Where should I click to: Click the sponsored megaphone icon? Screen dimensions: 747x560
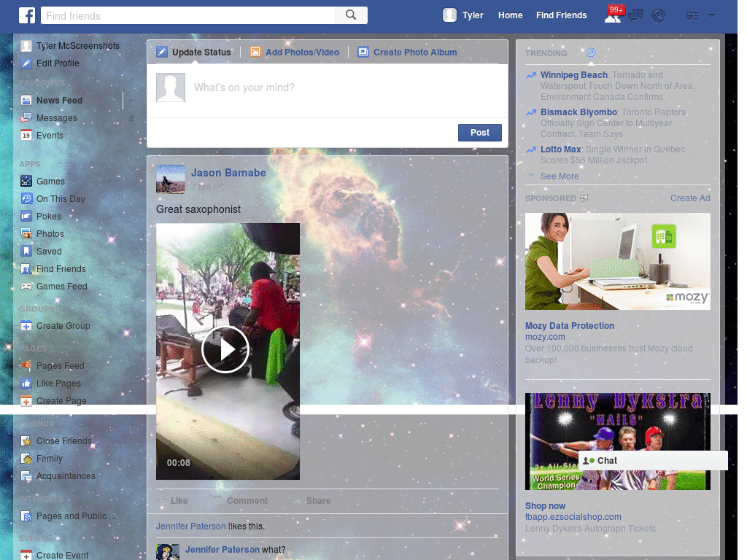[584, 198]
